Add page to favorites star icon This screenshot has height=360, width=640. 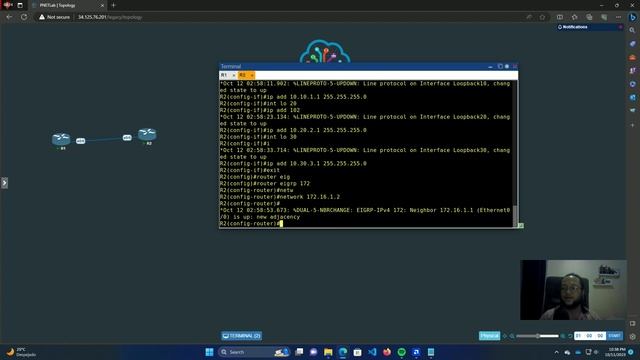tap(542, 17)
